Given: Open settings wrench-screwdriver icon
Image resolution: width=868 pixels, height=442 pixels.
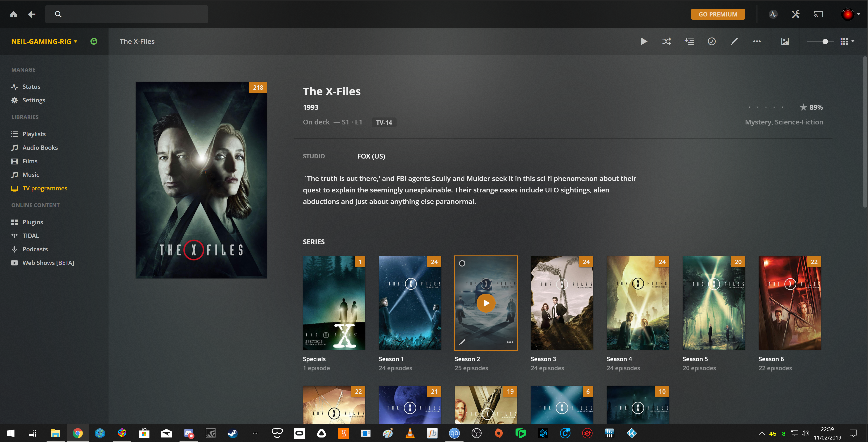Looking at the screenshot, I should (796, 14).
